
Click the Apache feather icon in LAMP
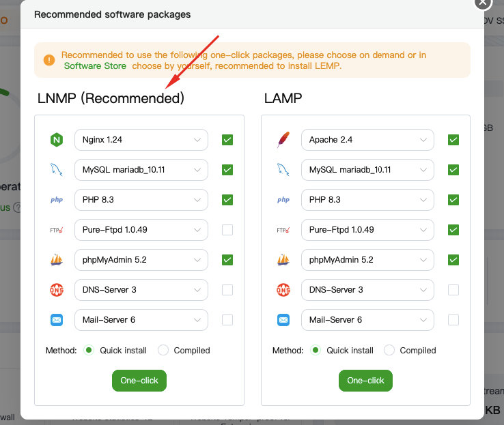click(x=283, y=140)
